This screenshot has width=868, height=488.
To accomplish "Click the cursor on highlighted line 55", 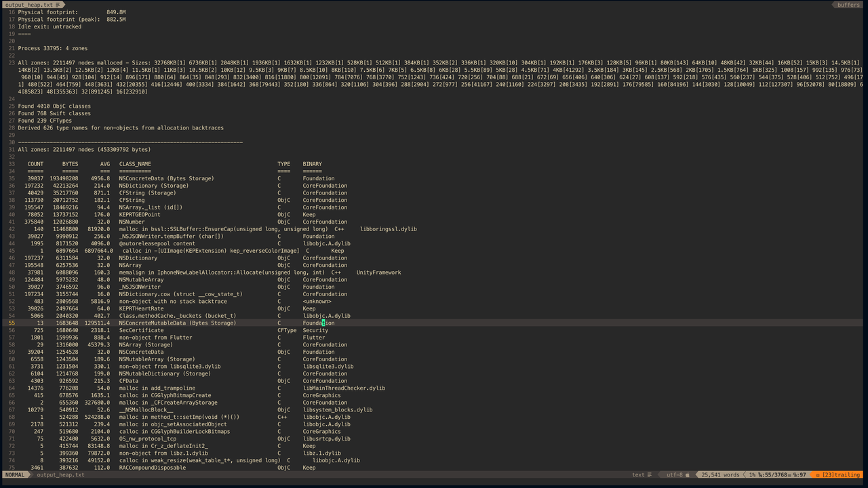I will pos(324,323).
